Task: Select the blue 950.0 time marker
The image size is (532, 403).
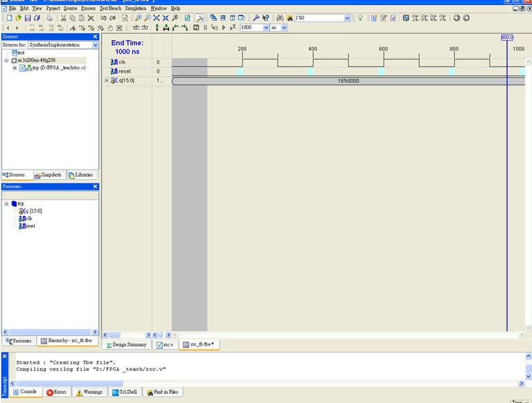Action: [x=506, y=37]
